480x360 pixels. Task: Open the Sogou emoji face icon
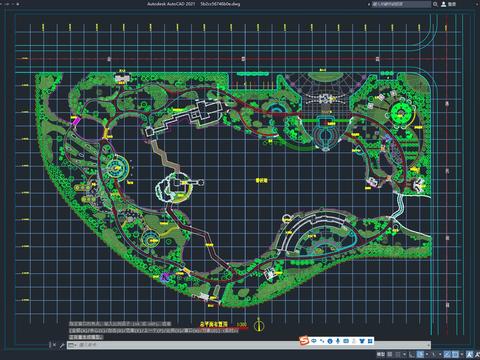pyautogui.click(x=330, y=341)
